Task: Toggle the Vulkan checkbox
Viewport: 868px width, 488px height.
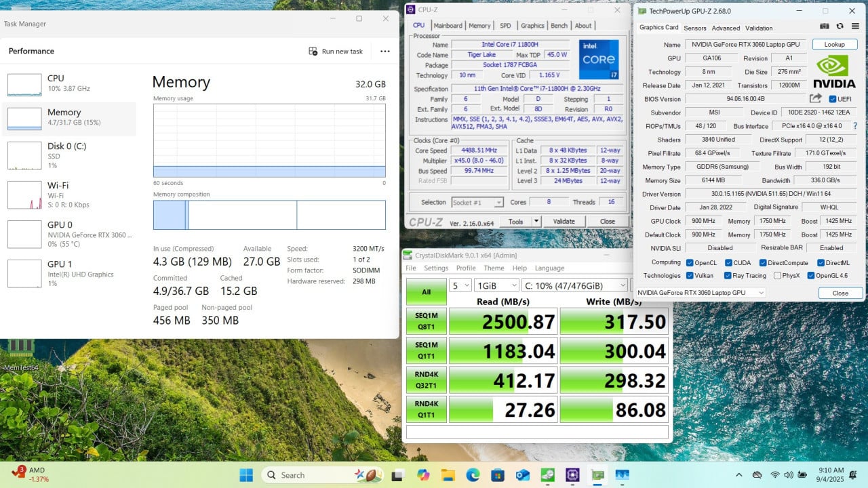Action: point(690,276)
